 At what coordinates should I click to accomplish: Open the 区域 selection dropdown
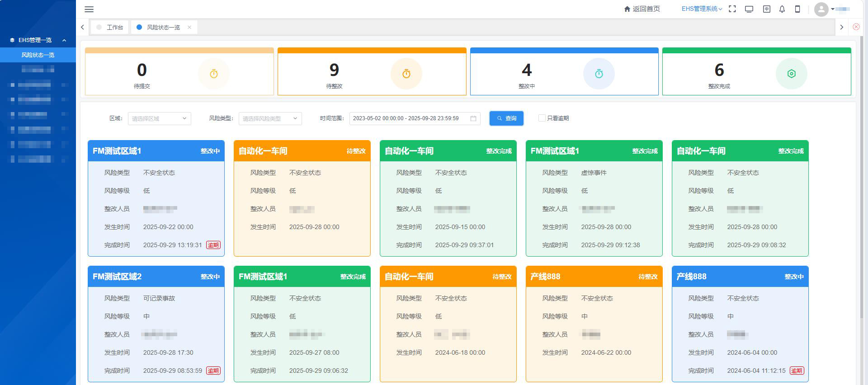coord(159,118)
